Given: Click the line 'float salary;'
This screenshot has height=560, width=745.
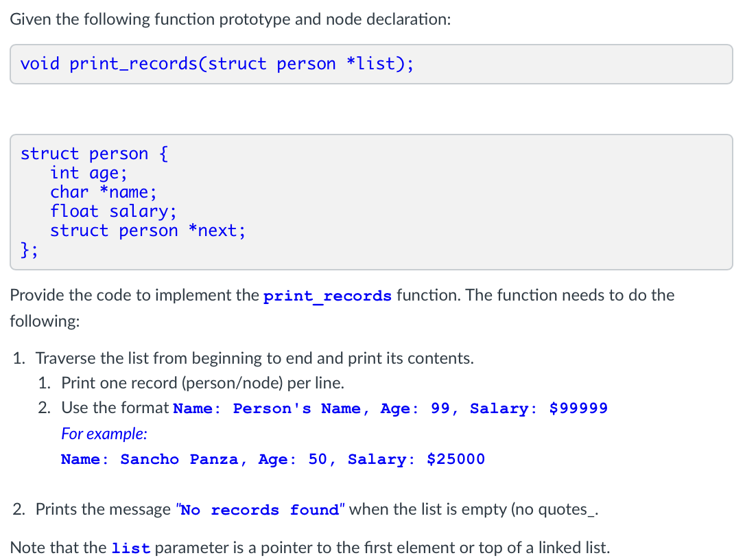Looking at the screenshot, I should pos(114,211).
